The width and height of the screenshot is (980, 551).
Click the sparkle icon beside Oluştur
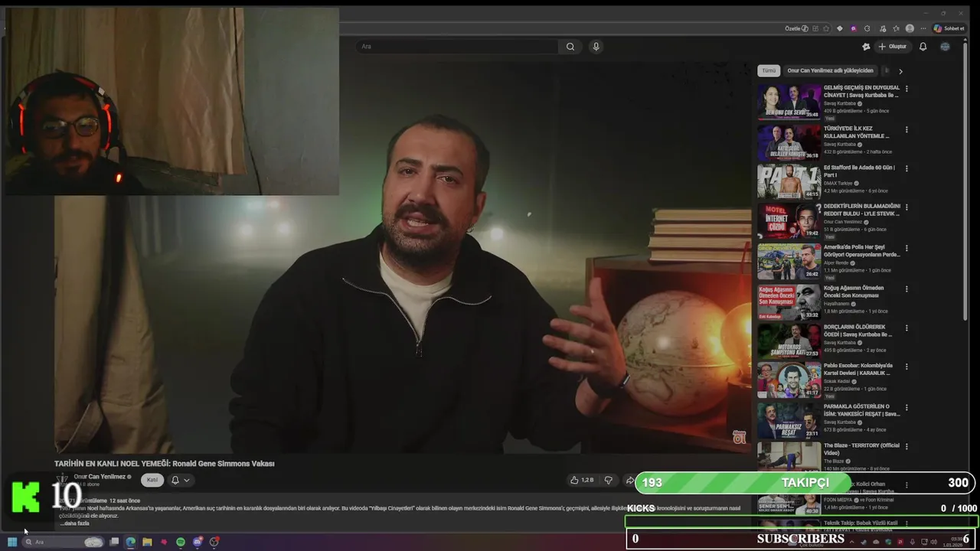click(x=866, y=47)
